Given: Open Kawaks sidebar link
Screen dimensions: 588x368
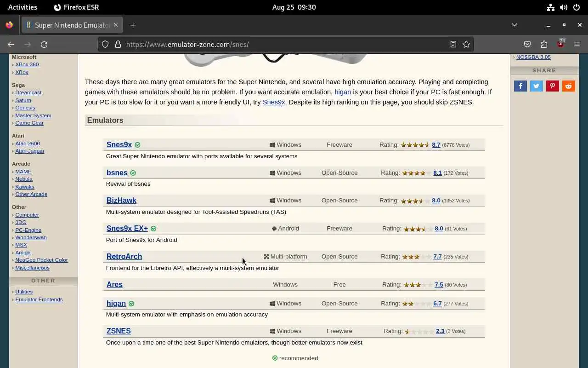Looking at the screenshot, I should (x=25, y=187).
